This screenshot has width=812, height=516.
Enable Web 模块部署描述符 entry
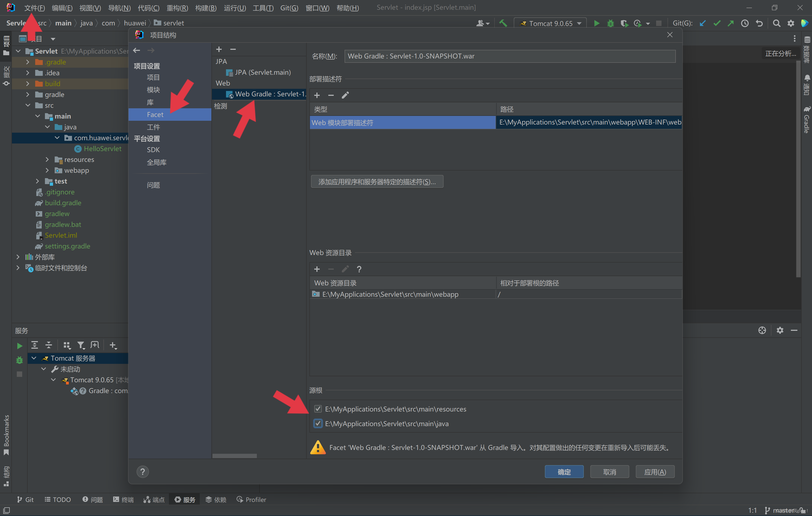(342, 122)
